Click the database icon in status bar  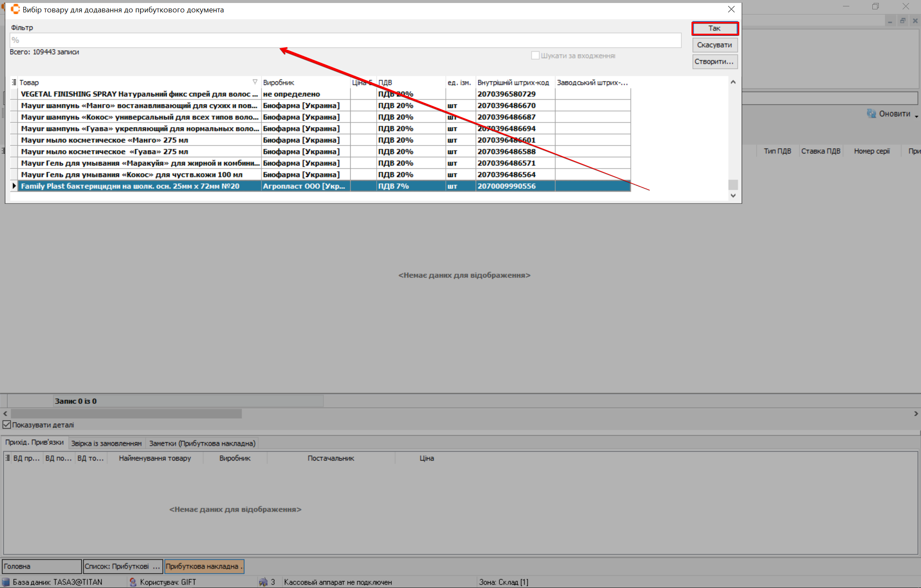point(6,582)
